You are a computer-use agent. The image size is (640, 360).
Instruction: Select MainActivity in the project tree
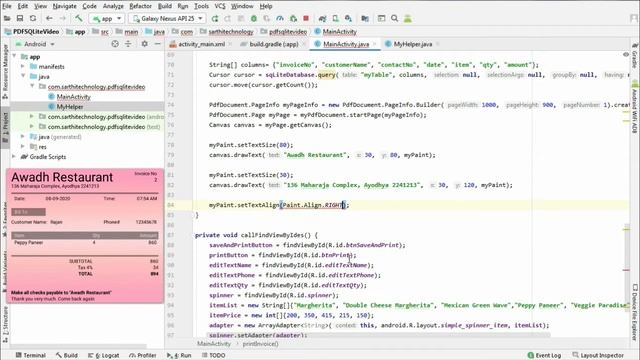tap(73, 97)
